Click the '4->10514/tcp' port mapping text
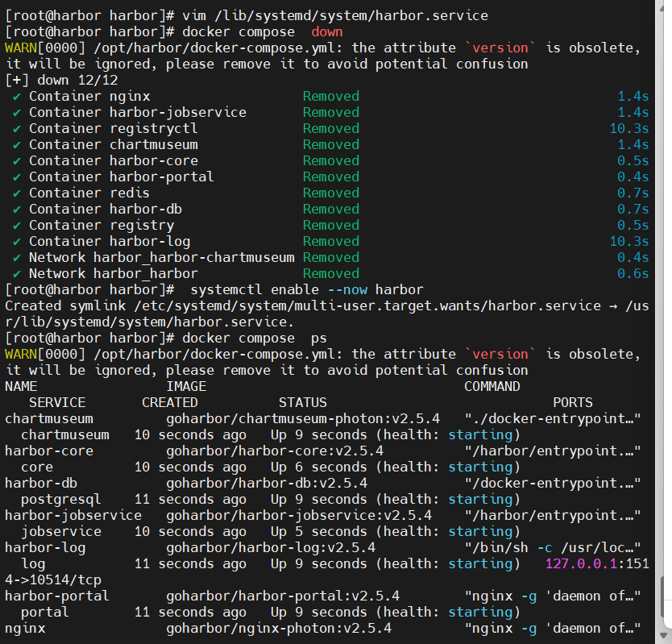Image resolution: width=672 pixels, height=644 pixels. pos(53,580)
